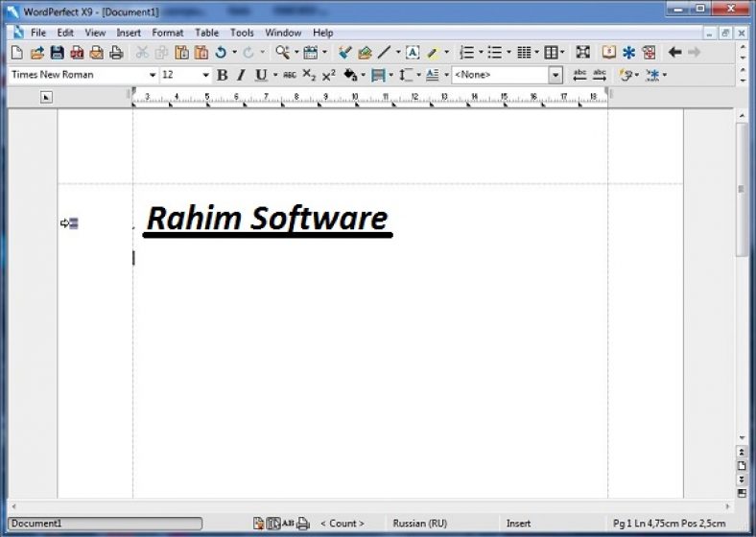Image resolution: width=756 pixels, height=537 pixels.
Task: Click the < Count > word count button
Action: [343, 523]
